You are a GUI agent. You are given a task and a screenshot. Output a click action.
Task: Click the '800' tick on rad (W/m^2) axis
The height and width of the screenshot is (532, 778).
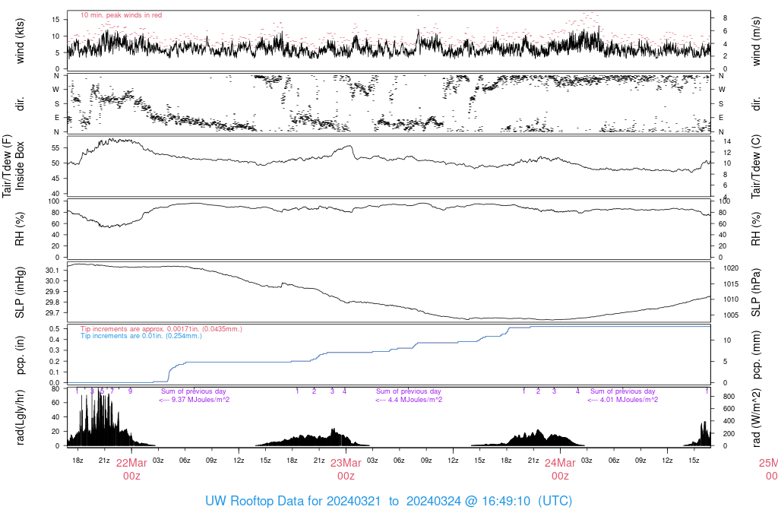[x=729, y=397]
